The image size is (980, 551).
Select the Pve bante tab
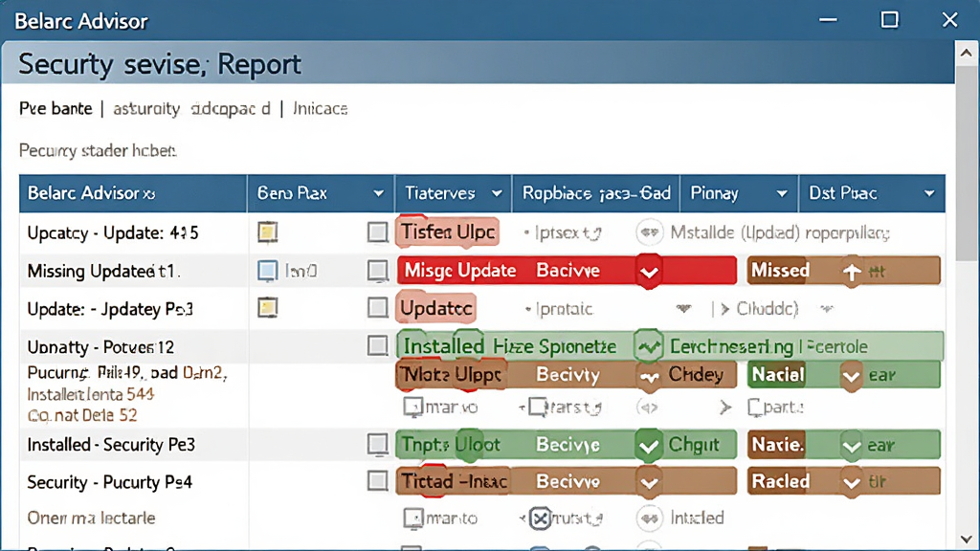pos(56,109)
